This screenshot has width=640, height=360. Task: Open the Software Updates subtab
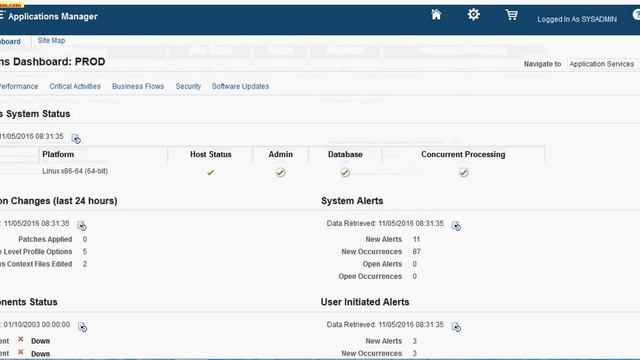[x=240, y=87]
